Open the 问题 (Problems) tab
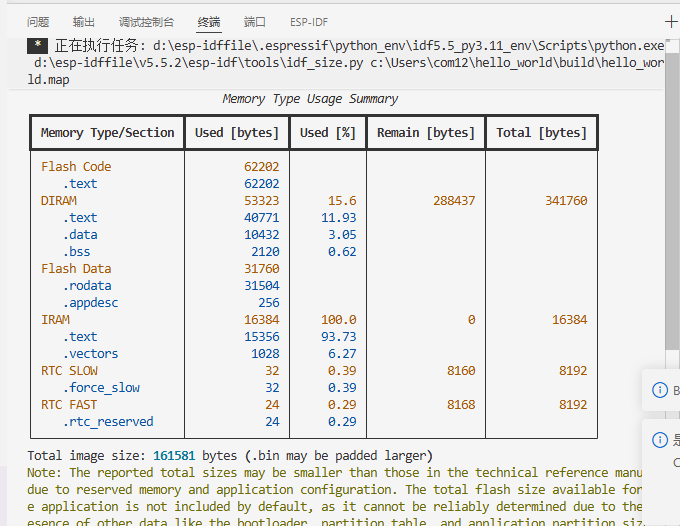680x526 pixels. 38,21
